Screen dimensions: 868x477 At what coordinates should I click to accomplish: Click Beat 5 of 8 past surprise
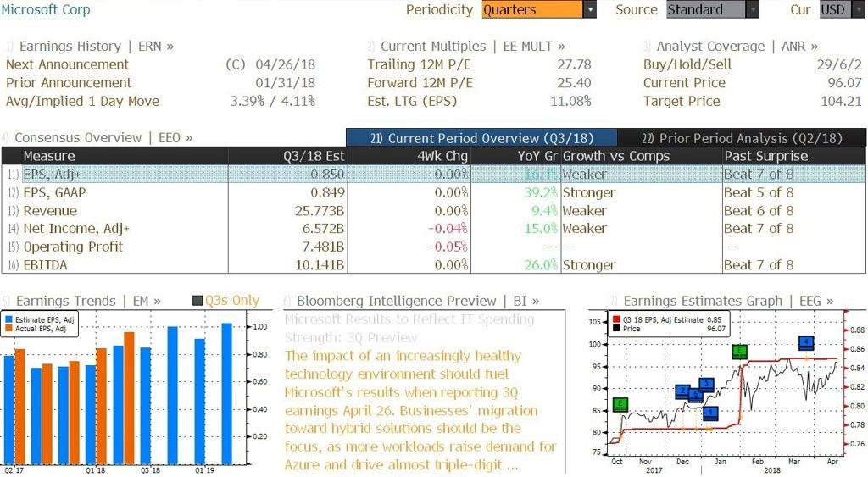pos(759,192)
